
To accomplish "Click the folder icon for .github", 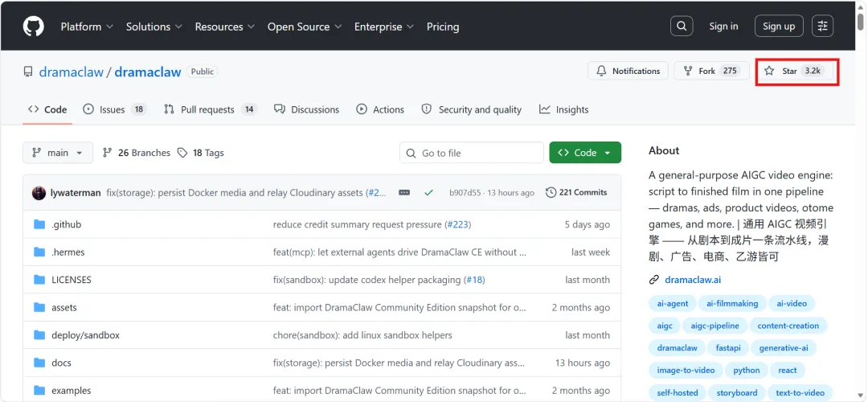I will [39, 224].
